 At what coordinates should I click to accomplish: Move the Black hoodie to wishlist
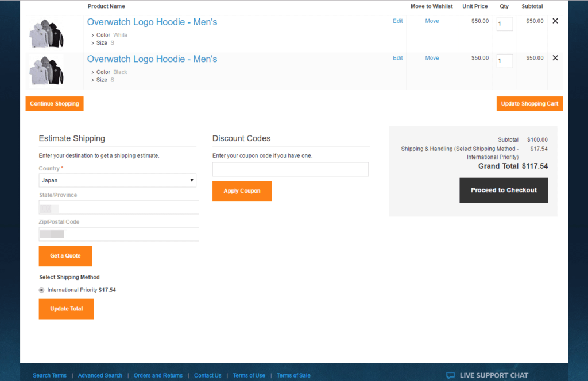(432, 58)
